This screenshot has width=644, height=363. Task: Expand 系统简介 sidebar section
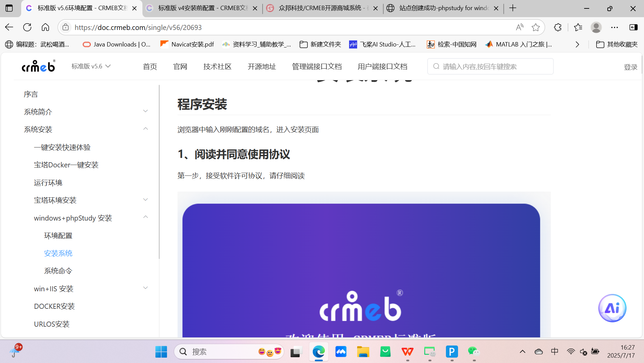[x=145, y=111]
